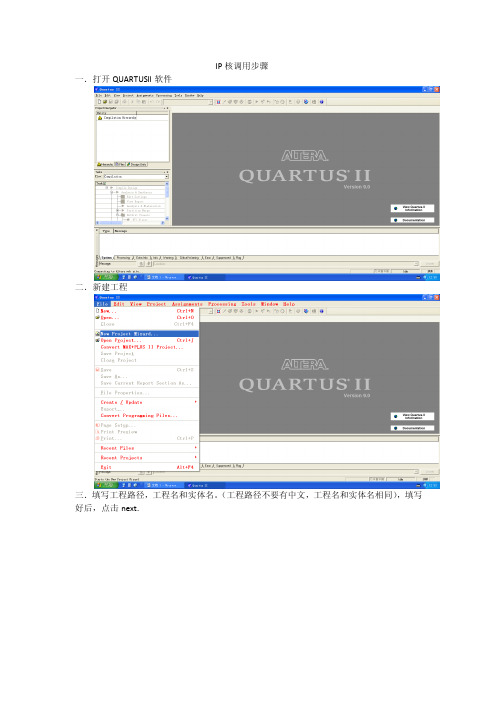This screenshot has height=702, width=496.
Task: Open Window menu in lower Quartus window
Action: pyautogui.click(x=269, y=304)
